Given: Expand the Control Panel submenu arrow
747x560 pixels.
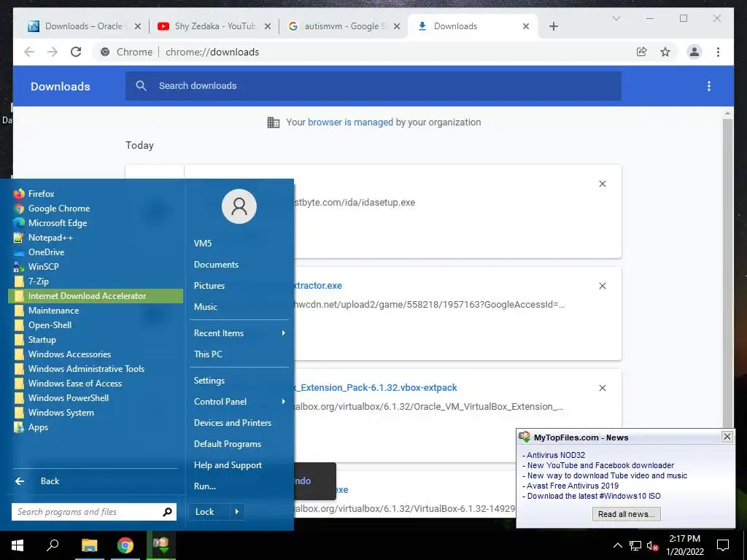Looking at the screenshot, I should pos(284,402).
